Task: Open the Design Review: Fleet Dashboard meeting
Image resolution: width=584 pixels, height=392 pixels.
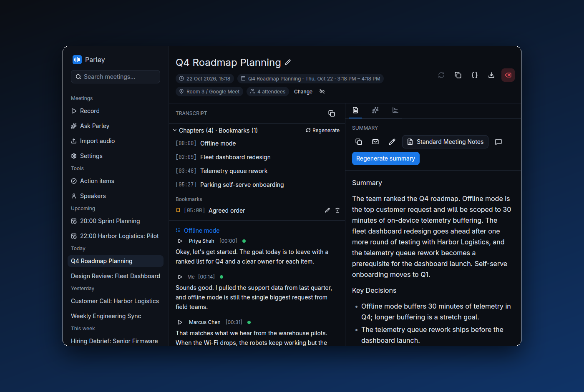Action: pyautogui.click(x=115, y=276)
